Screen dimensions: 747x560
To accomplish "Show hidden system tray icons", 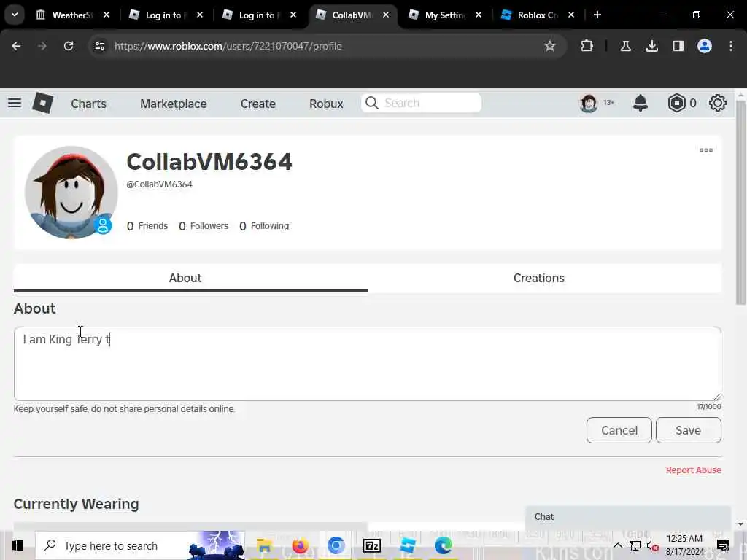I will 617,545.
